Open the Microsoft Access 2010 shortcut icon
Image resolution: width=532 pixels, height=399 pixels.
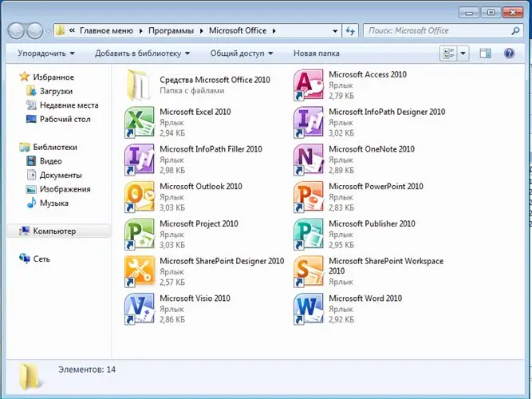pos(309,85)
